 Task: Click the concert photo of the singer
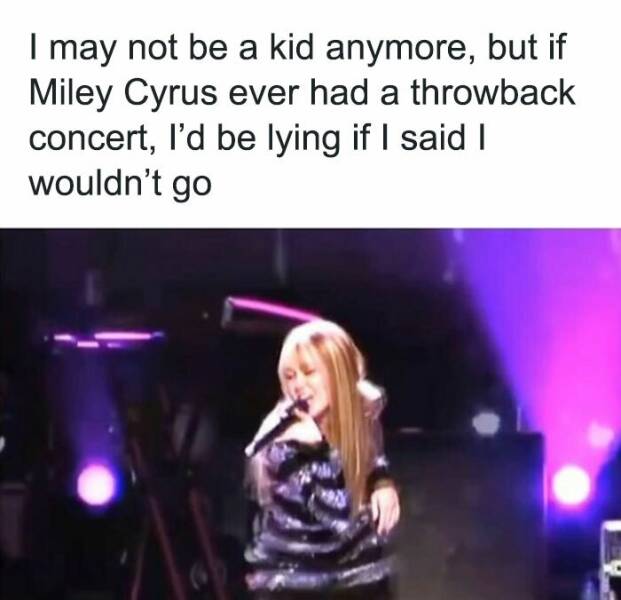tap(310, 414)
